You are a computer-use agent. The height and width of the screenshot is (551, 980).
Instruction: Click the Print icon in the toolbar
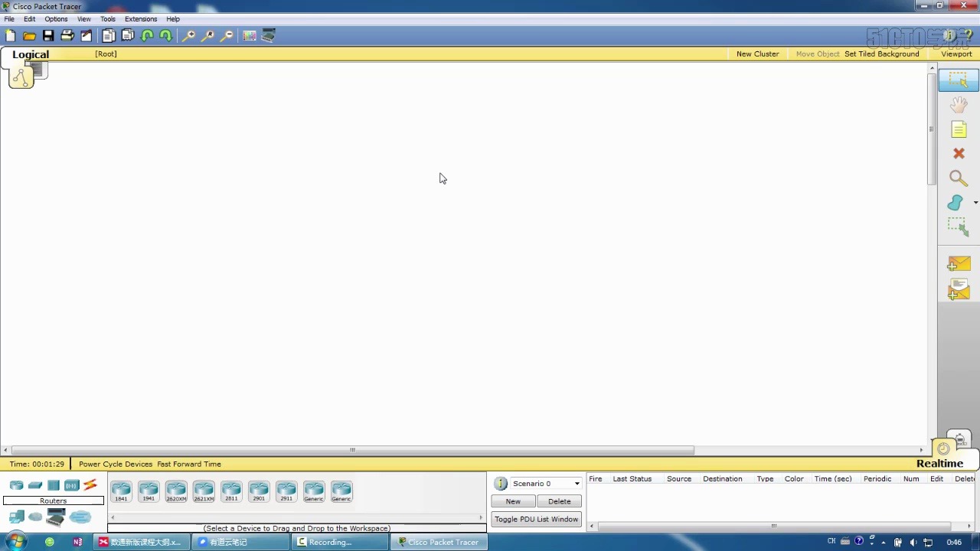[67, 36]
